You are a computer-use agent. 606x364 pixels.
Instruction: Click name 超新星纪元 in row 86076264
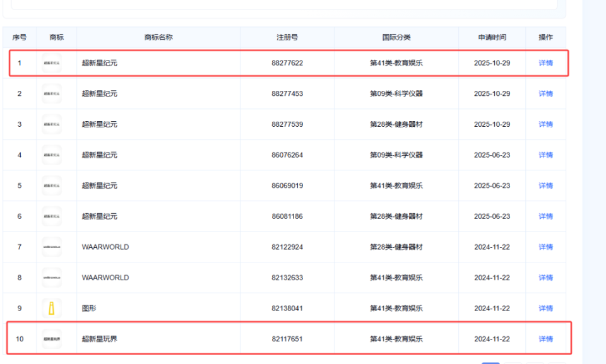[x=99, y=155]
